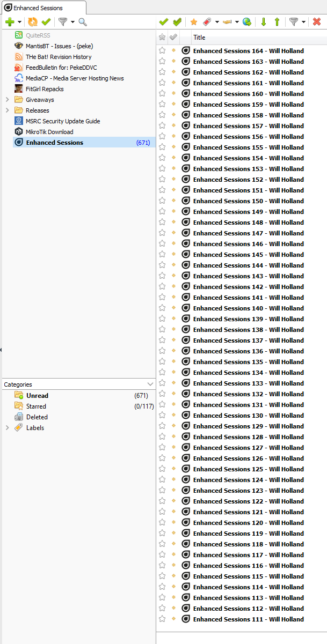Open the Find Feeds magnifier icon
This screenshot has width=327, height=644.
83,22
